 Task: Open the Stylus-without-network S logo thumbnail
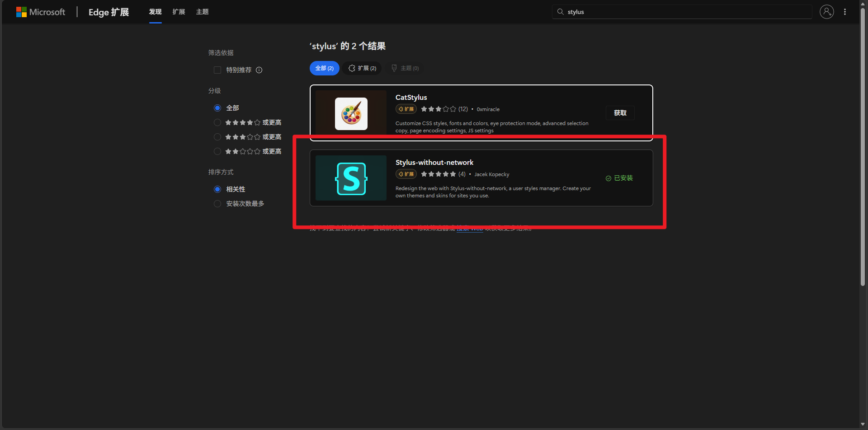[351, 178]
